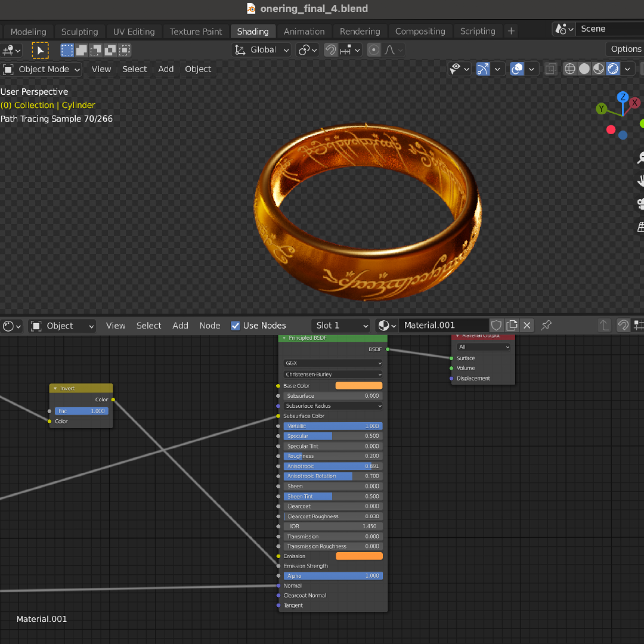
Task: Toggle camera view icon
Action: click(x=640, y=204)
